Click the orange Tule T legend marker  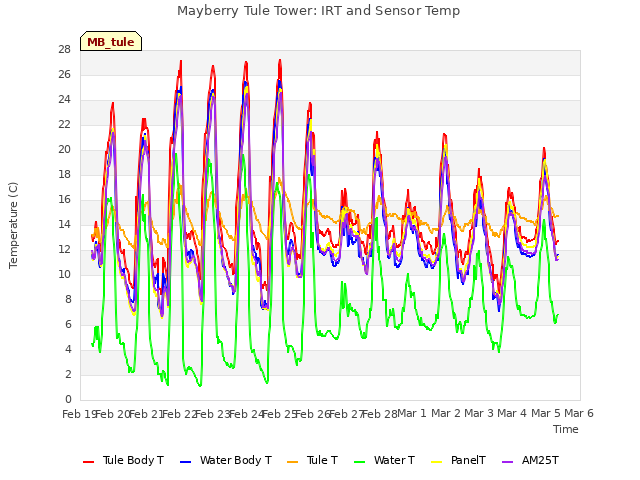click(293, 462)
